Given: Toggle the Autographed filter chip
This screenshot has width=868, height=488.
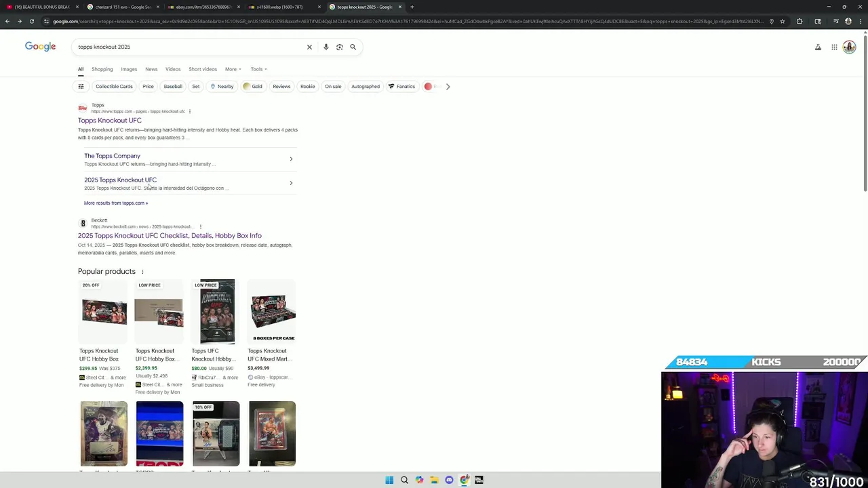Looking at the screenshot, I should [366, 86].
